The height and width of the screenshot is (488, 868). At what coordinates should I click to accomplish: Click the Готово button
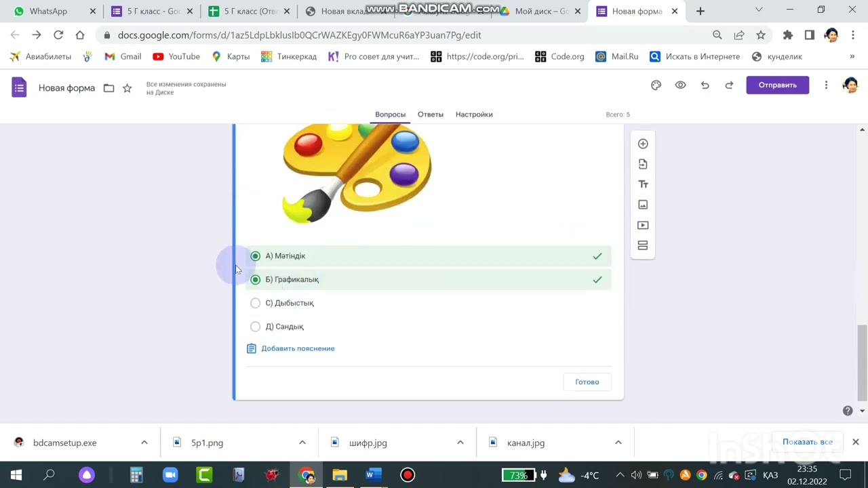[x=587, y=382]
